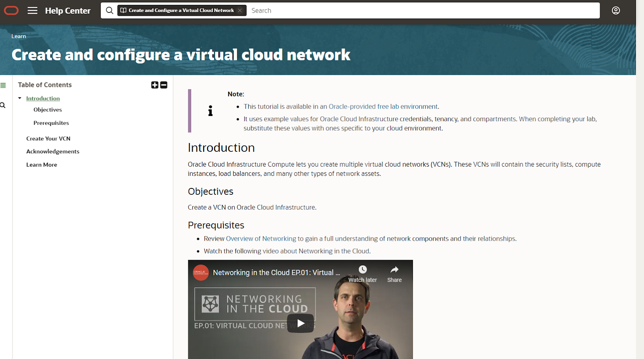The width and height of the screenshot is (644, 359).
Task: Click the Table of Contents title
Action: (45, 85)
